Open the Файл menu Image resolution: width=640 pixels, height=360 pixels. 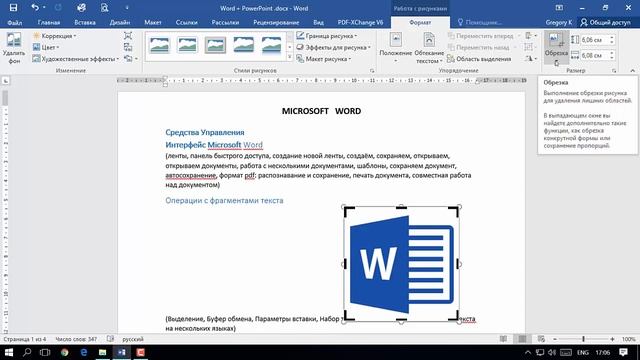pyautogui.click(x=14, y=22)
